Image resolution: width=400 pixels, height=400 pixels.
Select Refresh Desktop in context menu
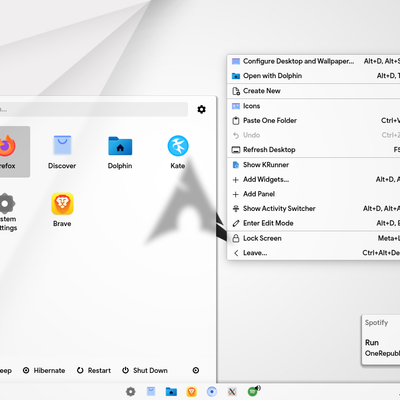point(313,150)
